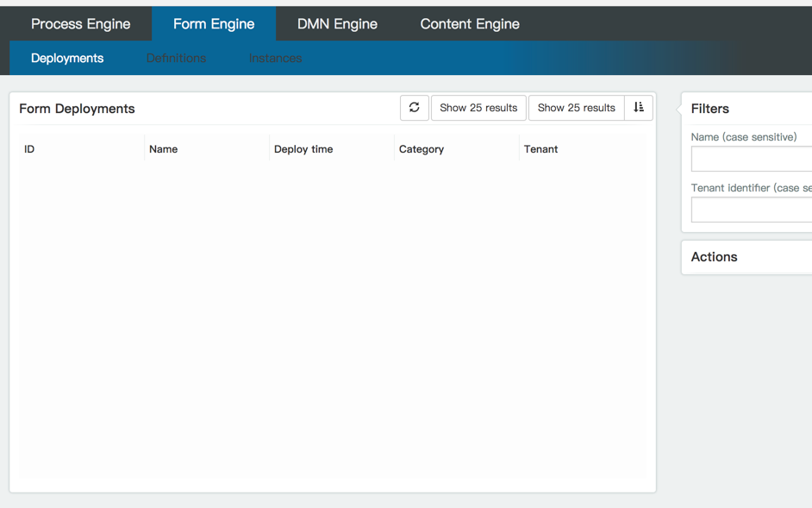Focus the Tenant identifier filter field
812x508 pixels.
752,210
